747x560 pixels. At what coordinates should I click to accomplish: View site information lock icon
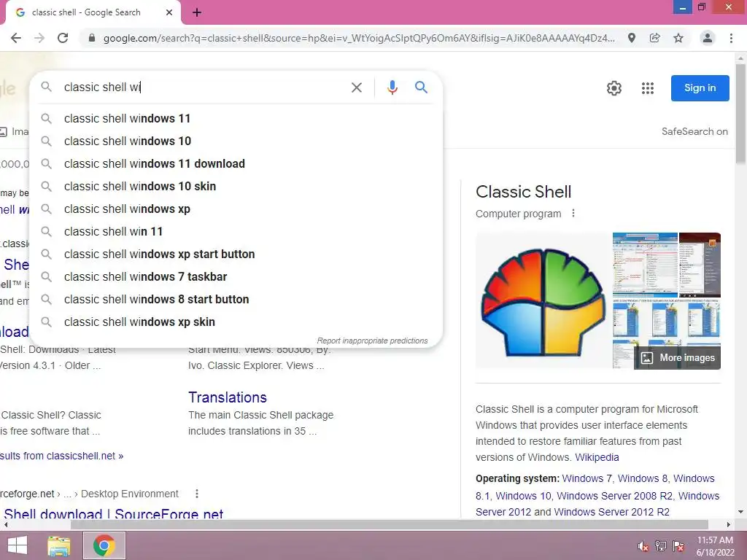click(92, 38)
